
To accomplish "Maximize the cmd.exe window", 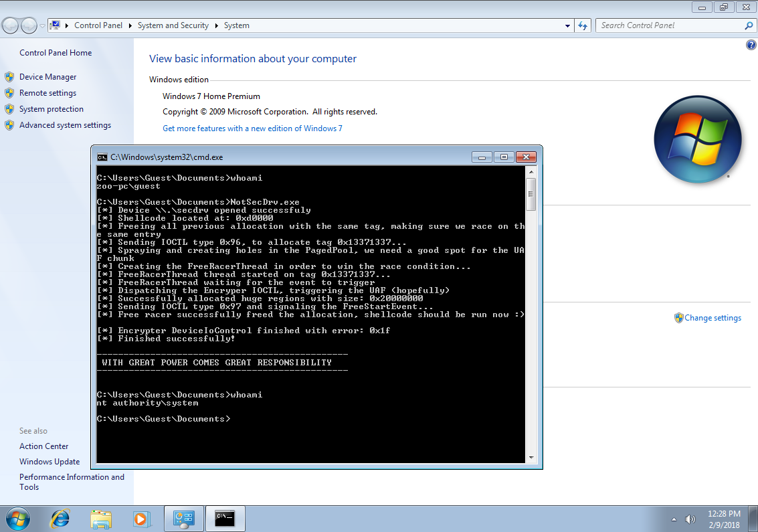I will click(x=504, y=157).
